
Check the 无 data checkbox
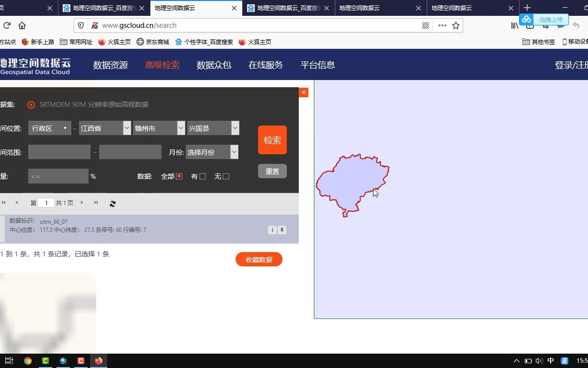pyautogui.click(x=227, y=176)
